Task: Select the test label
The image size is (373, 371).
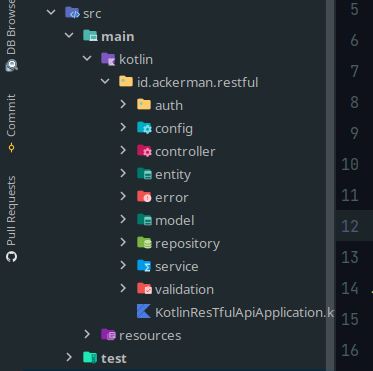Action: pyautogui.click(x=114, y=358)
